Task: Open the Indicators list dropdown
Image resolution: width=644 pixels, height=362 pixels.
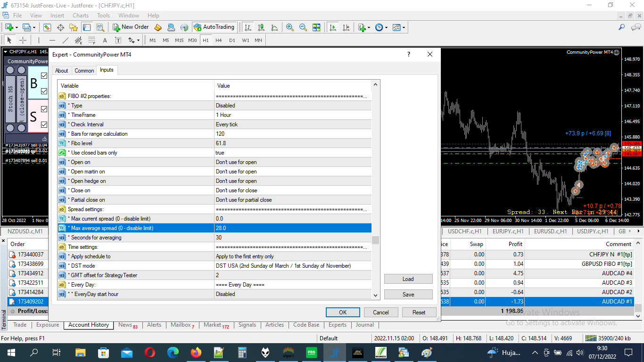Action: 369,27
